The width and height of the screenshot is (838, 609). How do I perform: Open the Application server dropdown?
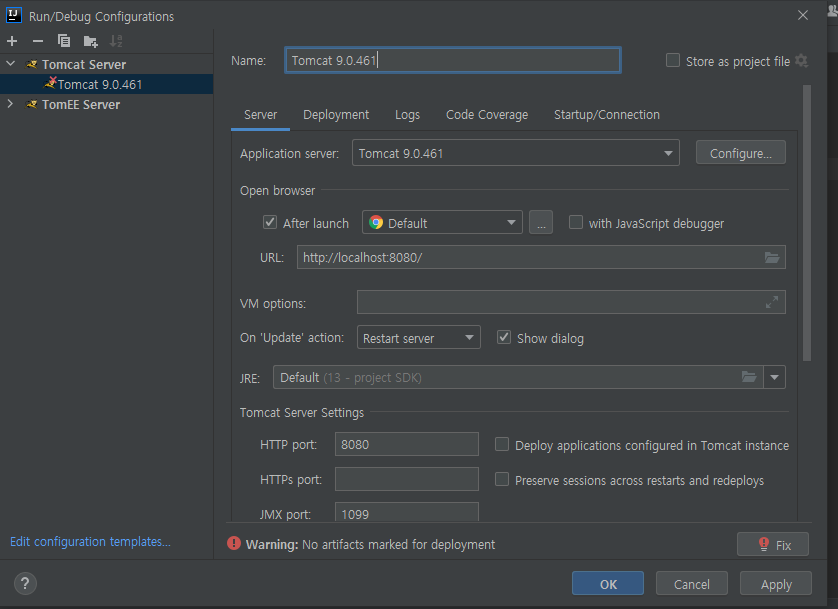tap(515, 153)
